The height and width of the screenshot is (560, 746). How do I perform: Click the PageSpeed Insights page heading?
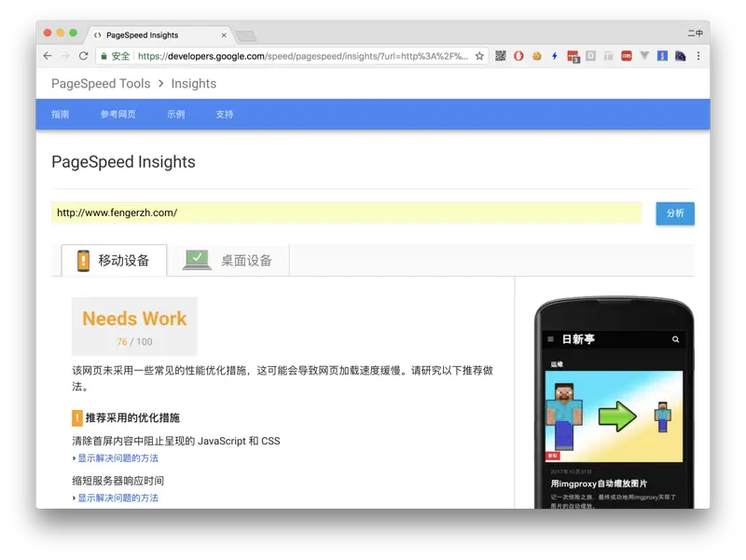point(123,162)
